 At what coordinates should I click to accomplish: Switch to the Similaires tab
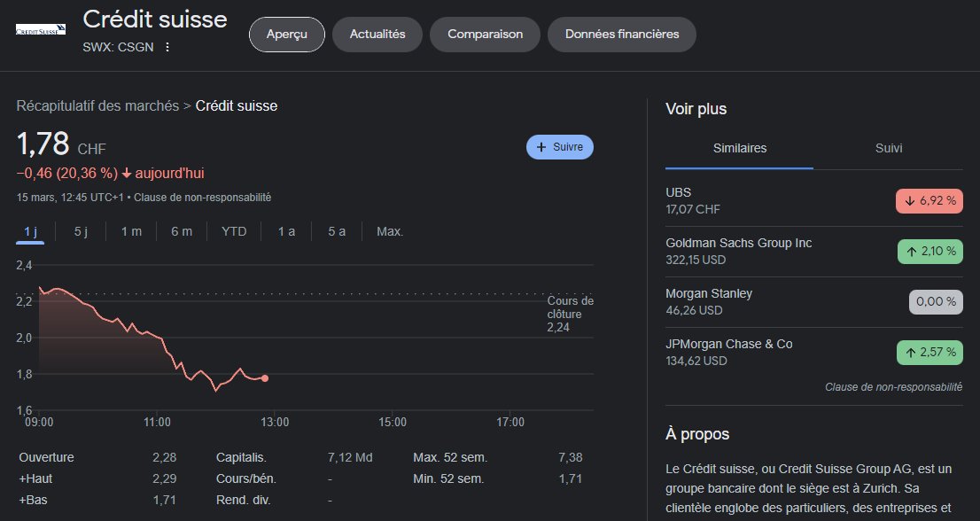pyautogui.click(x=739, y=148)
